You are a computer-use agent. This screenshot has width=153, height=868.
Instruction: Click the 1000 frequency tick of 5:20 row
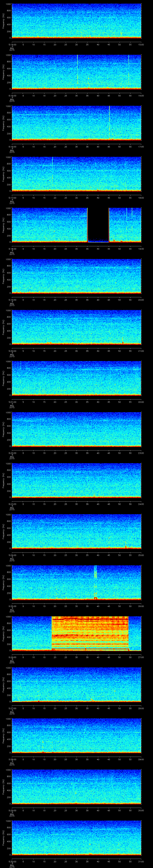(8, 311)
